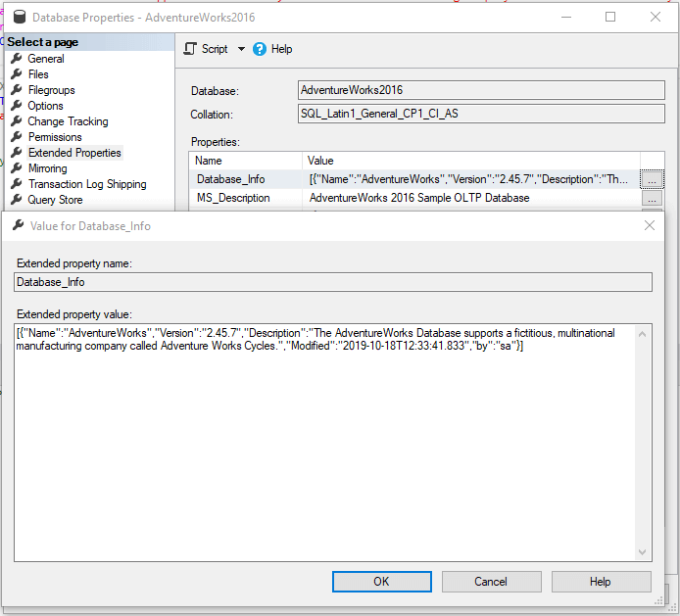Click the wrench icon beside Change Tracking
680x616 pixels.
point(17,120)
